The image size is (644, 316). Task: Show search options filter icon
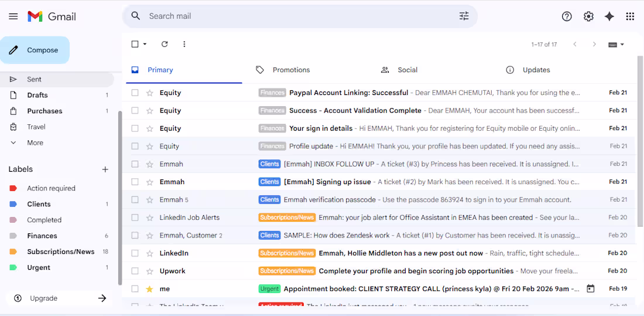coord(464,16)
